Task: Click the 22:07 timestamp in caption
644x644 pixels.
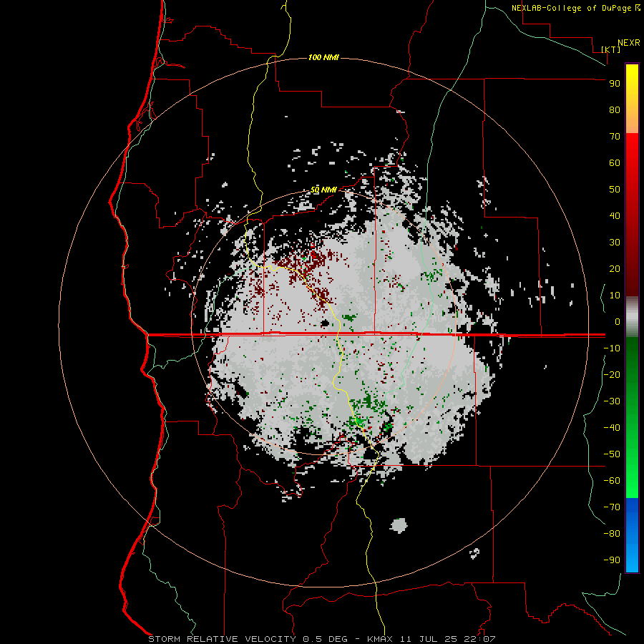Action: coord(479,639)
